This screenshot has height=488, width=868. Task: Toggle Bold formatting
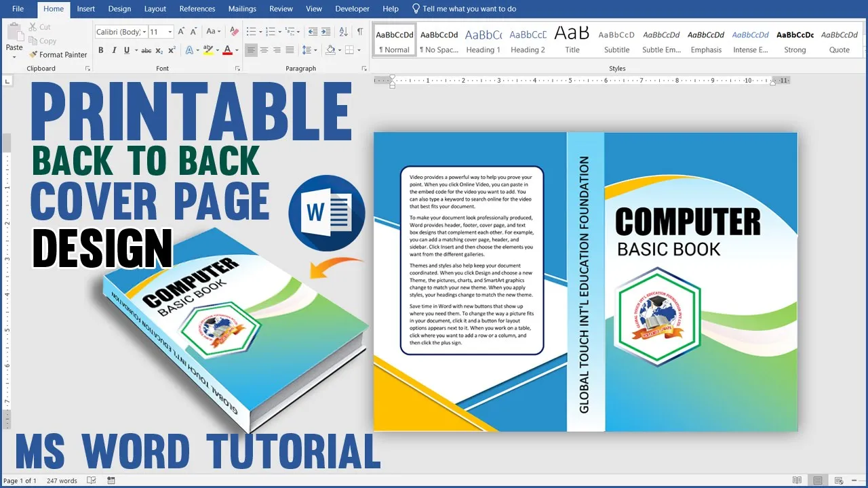point(101,50)
